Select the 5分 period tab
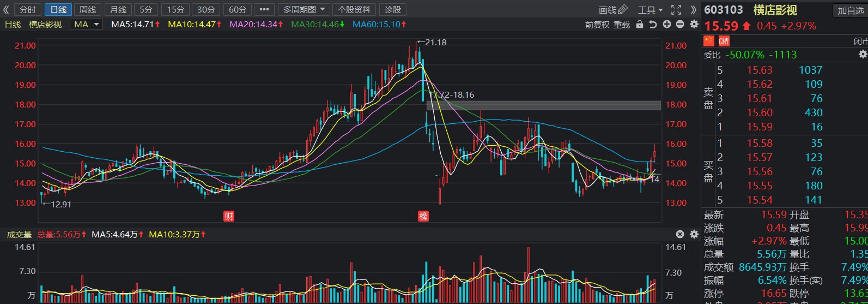This screenshot has width=868, height=304. click(x=146, y=10)
